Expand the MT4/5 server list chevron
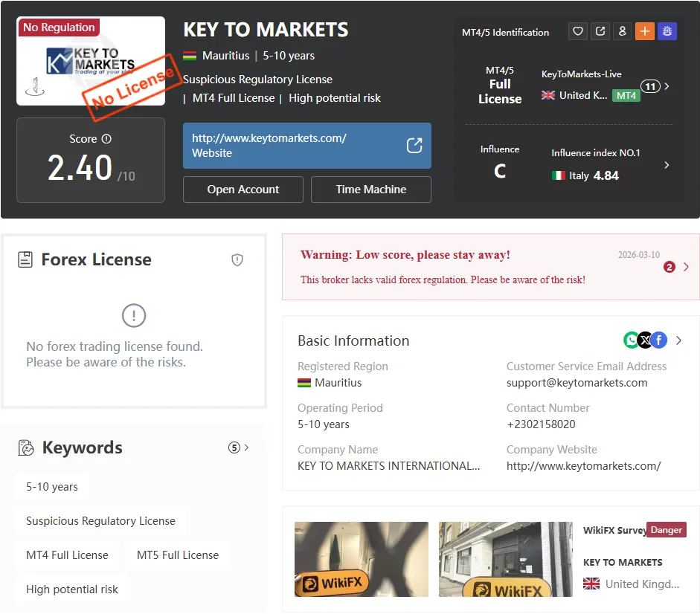 click(x=667, y=86)
